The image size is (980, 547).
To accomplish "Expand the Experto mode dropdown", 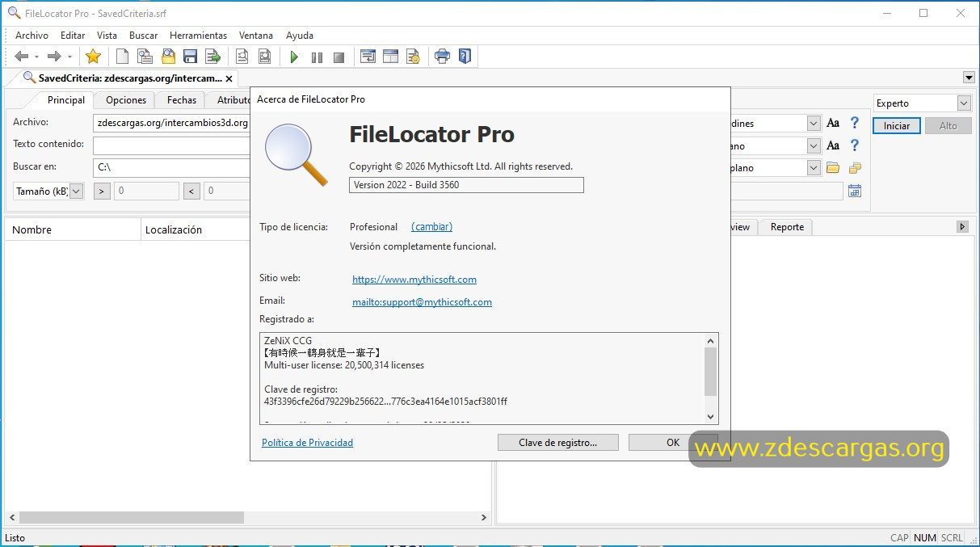I will click(964, 103).
